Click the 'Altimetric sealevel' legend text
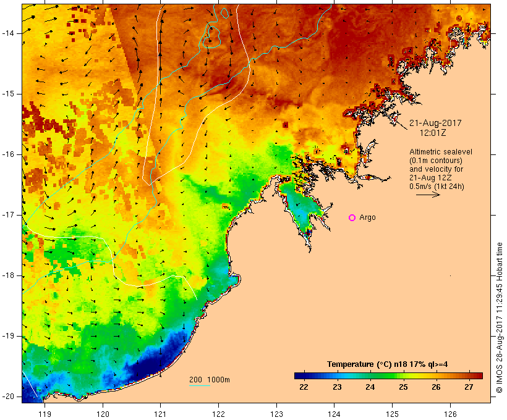This screenshot has height=420, width=507. pos(441,152)
